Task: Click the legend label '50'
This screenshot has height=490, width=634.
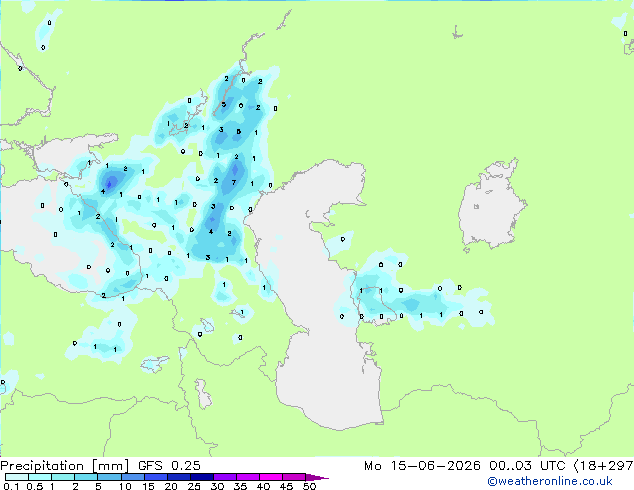Action: click(x=309, y=486)
